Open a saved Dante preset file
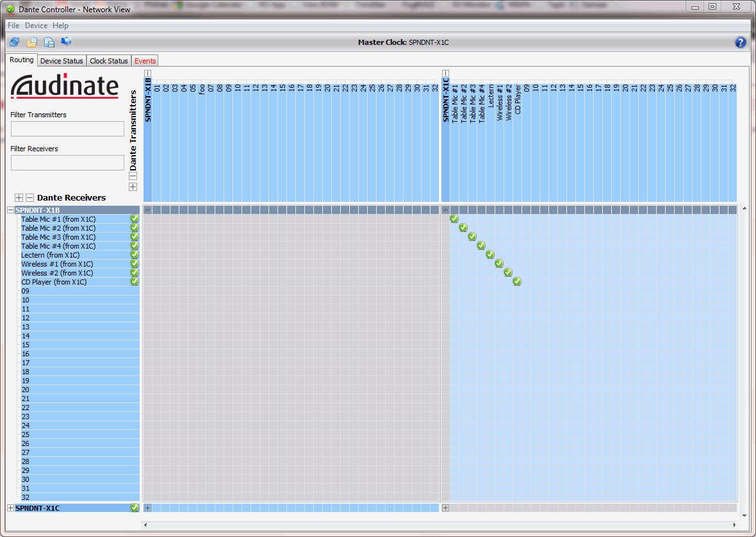The height and width of the screenshot is (537, 756). [32, 42]
